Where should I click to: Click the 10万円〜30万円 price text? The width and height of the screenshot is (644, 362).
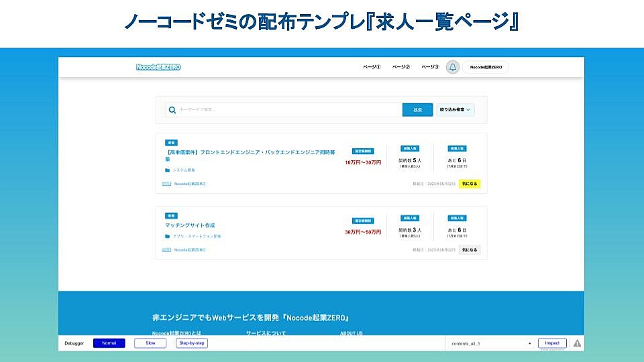pos(363,162)
